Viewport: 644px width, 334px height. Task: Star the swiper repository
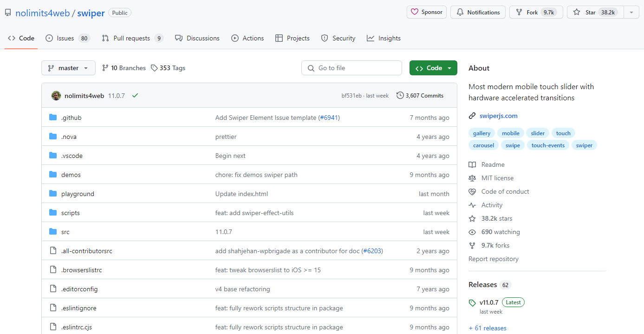click(x=596, y=12)
